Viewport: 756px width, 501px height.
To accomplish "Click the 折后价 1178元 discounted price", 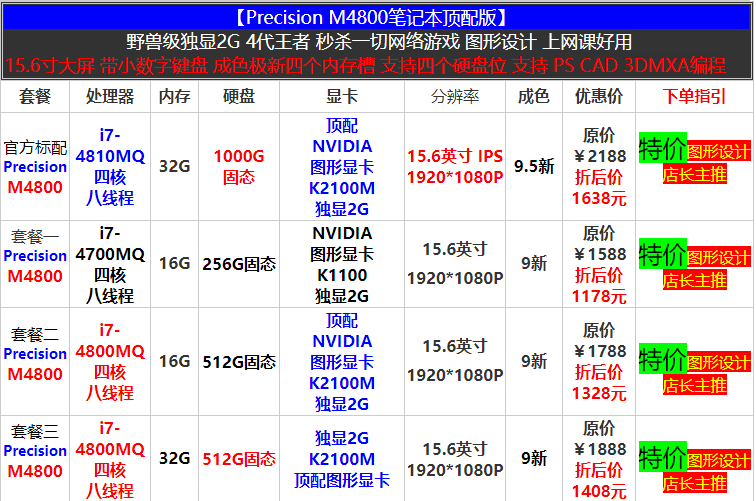I will [599, 285].
